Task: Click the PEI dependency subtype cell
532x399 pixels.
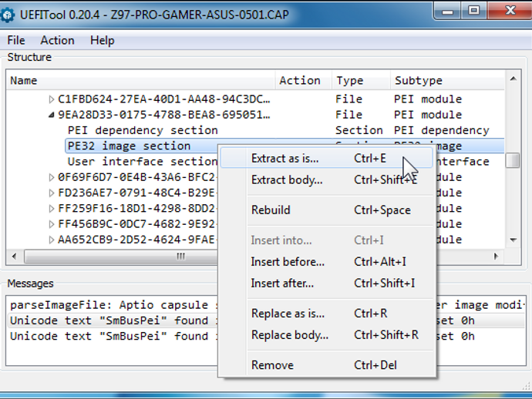Action: 442,130
